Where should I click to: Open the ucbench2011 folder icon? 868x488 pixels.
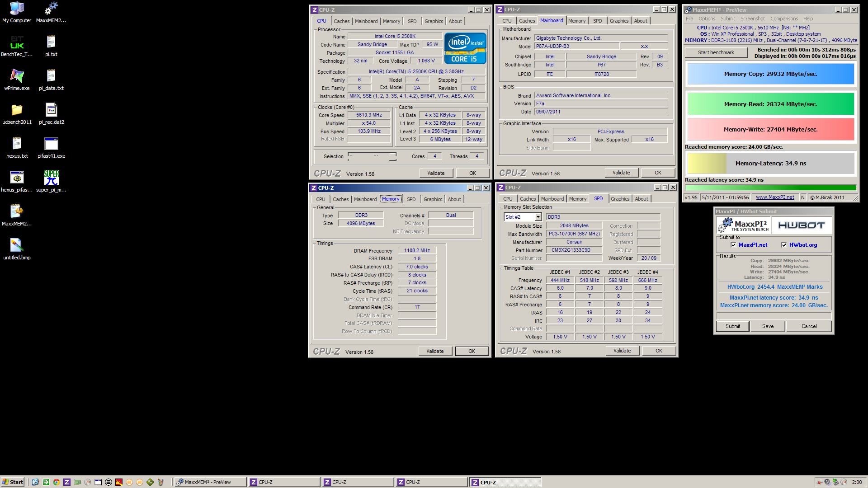pyautogui.click(x=17, y=114)
